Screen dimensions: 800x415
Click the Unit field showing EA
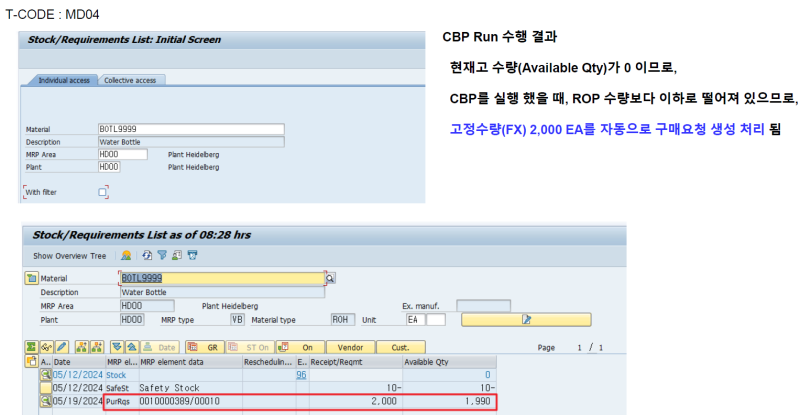pyautogui.click(x=415, y=320)
